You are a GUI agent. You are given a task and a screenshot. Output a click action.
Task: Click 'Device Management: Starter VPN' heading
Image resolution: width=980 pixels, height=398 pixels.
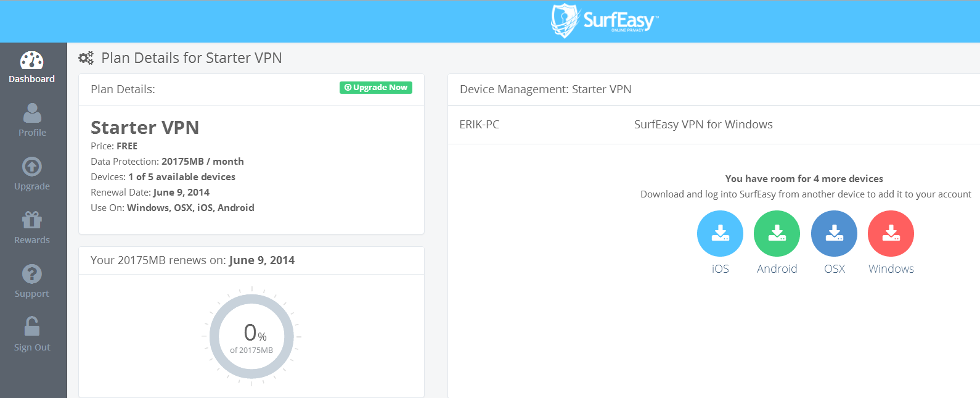point(545,89)
